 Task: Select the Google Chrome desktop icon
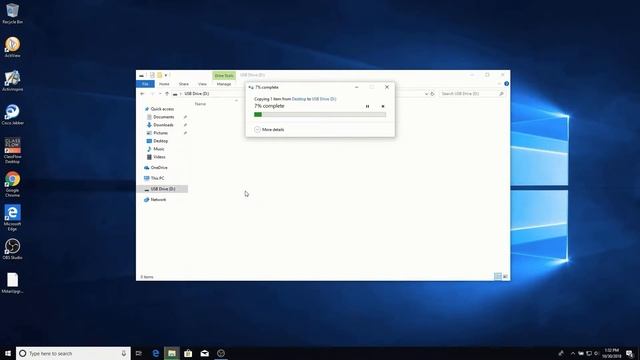click(12, 184)
